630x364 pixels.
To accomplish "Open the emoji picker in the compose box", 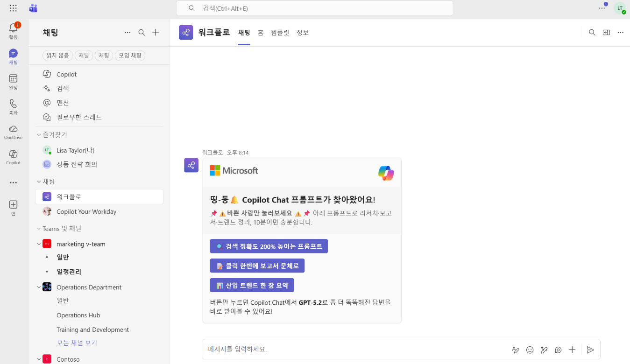I will pyautogui.click(x=530, y=349).
